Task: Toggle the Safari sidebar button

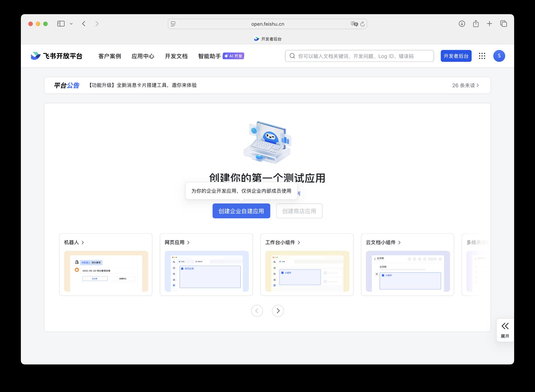Action: 61,24
